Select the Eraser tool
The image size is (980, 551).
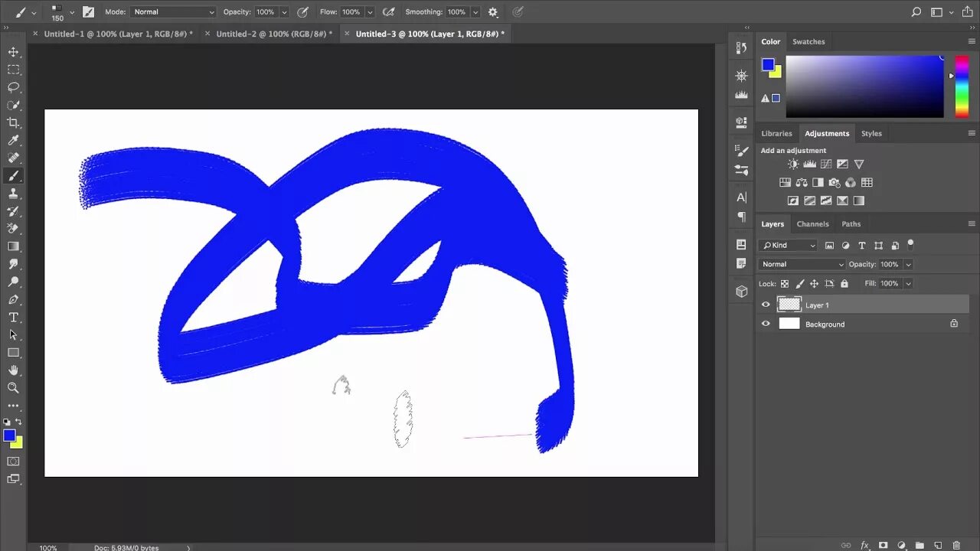[13, 227]
